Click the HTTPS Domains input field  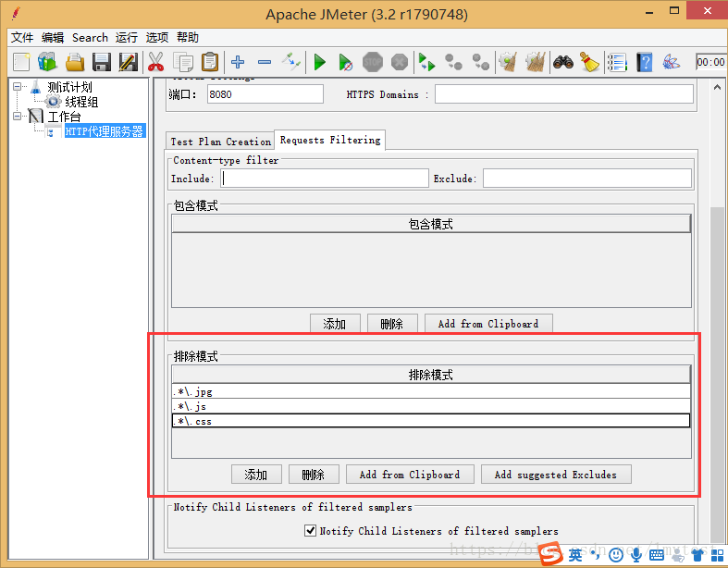[563, 94]
